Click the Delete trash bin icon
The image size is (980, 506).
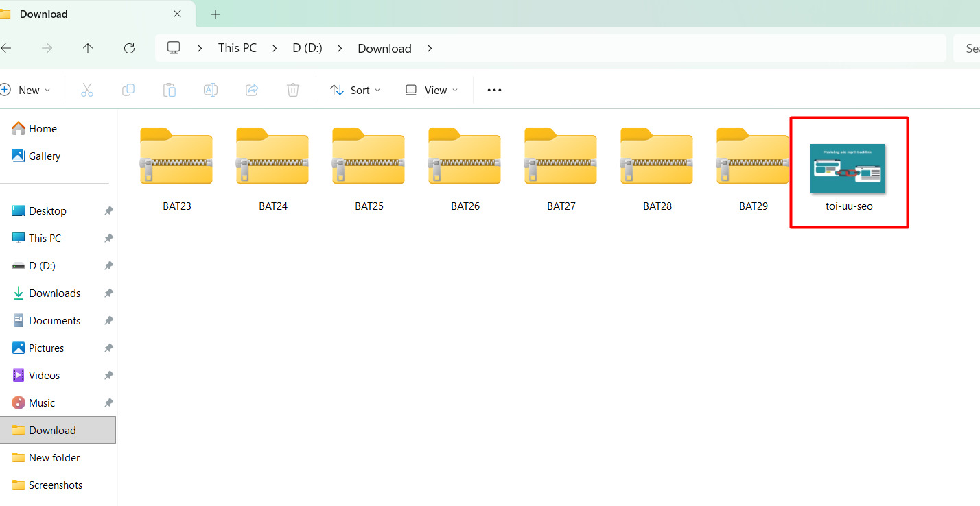pyautogui.click(x=293, y=90)
